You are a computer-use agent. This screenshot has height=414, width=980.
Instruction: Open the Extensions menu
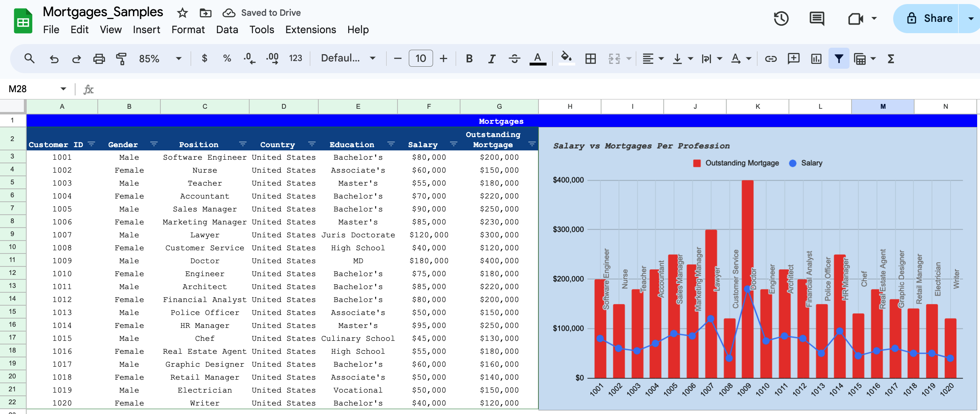click(310, 30)
